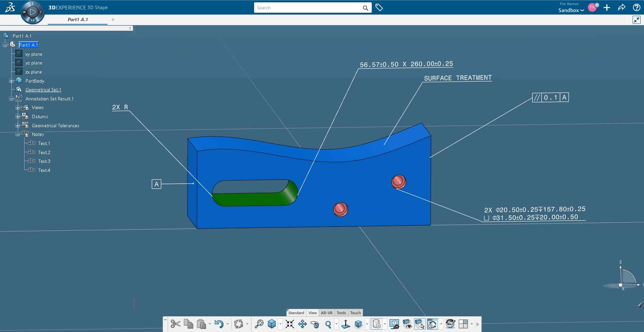Select the Rotate view tool

click(315, 324)
